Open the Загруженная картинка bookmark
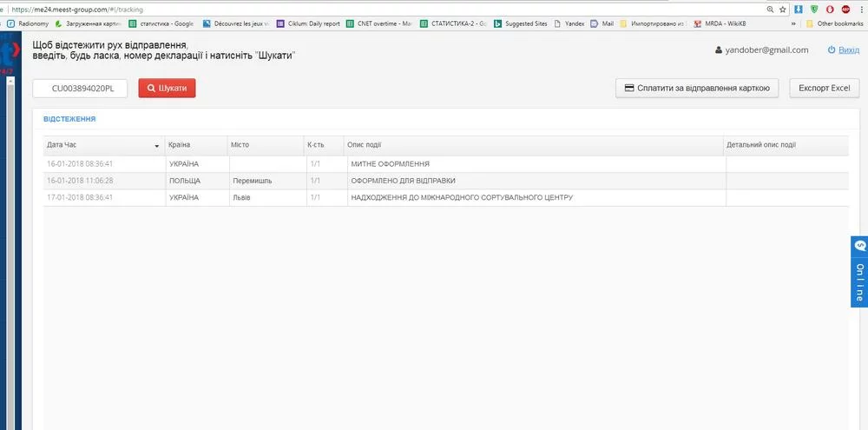Image resolution: width=868 pixels, height=430 pixels. point(88,23)
